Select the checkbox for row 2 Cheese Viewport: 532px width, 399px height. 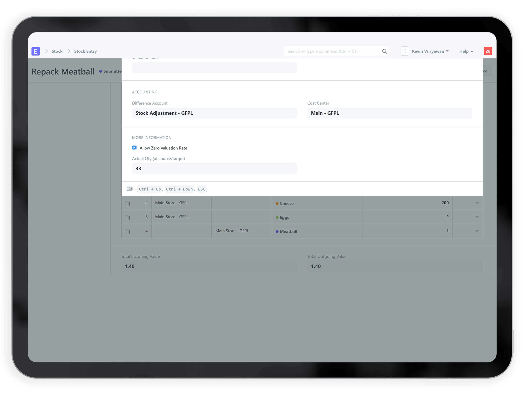click(127, 203)
